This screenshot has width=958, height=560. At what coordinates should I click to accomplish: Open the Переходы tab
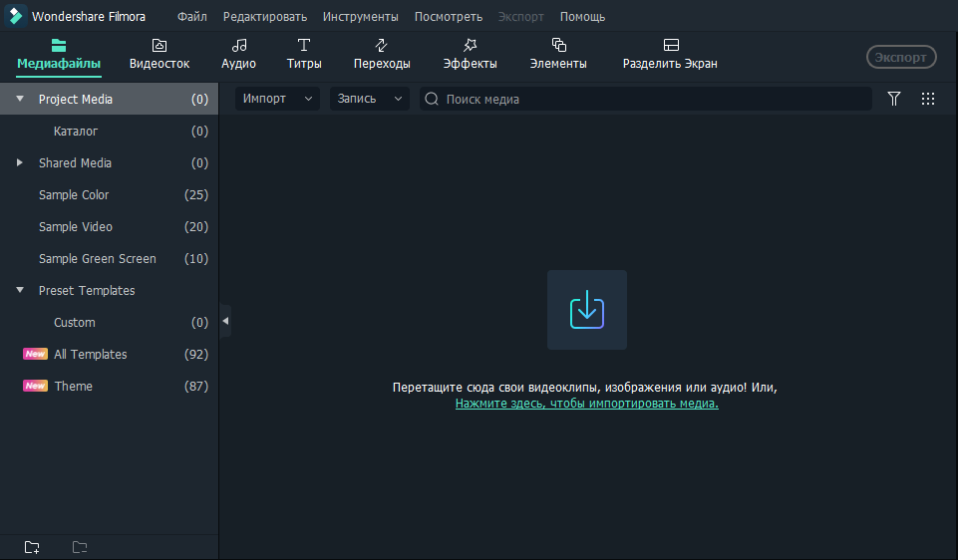(x=382, y=55)
